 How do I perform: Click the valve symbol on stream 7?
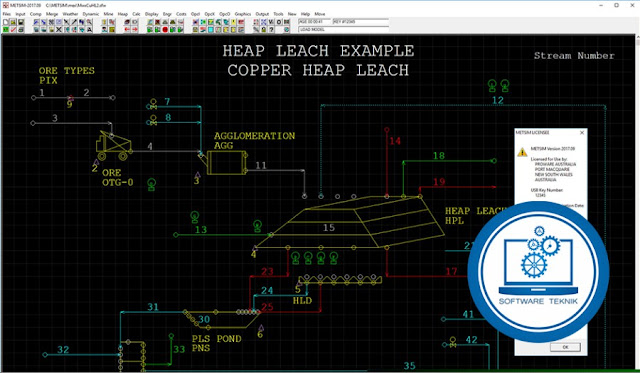click(x=153, y=104)
